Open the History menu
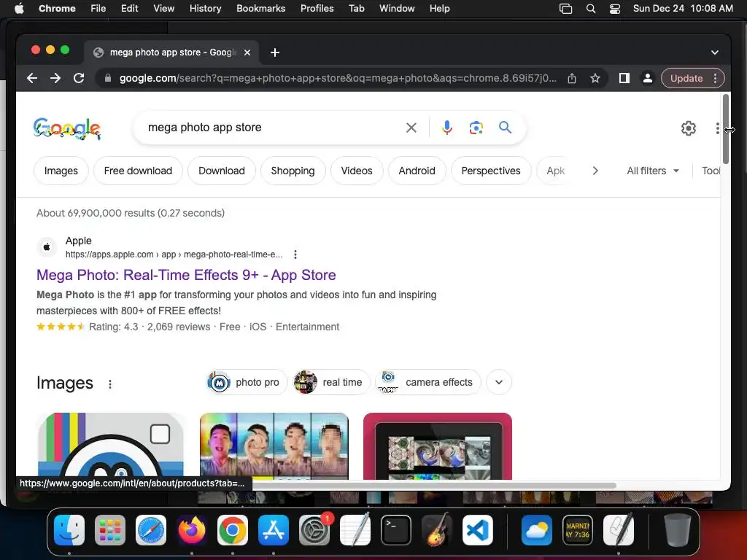The width and height of the screenshot is (747, 560). [205, 9]
